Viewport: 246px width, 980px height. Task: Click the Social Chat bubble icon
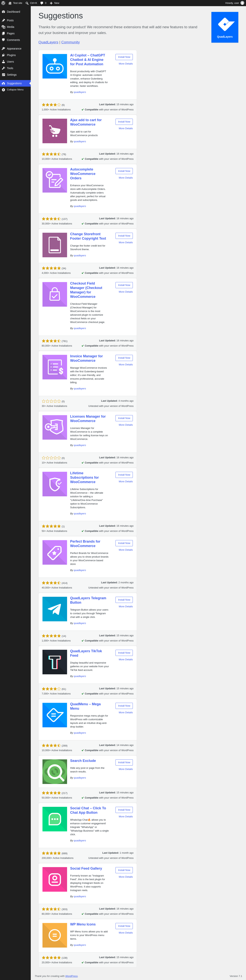[54, 819]
